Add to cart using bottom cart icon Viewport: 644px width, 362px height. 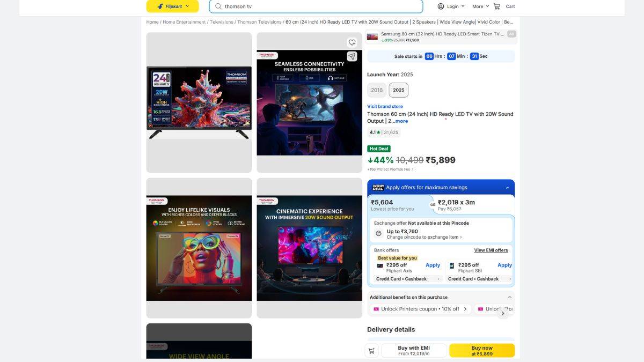pyautogui.click(x=371, y=351)
